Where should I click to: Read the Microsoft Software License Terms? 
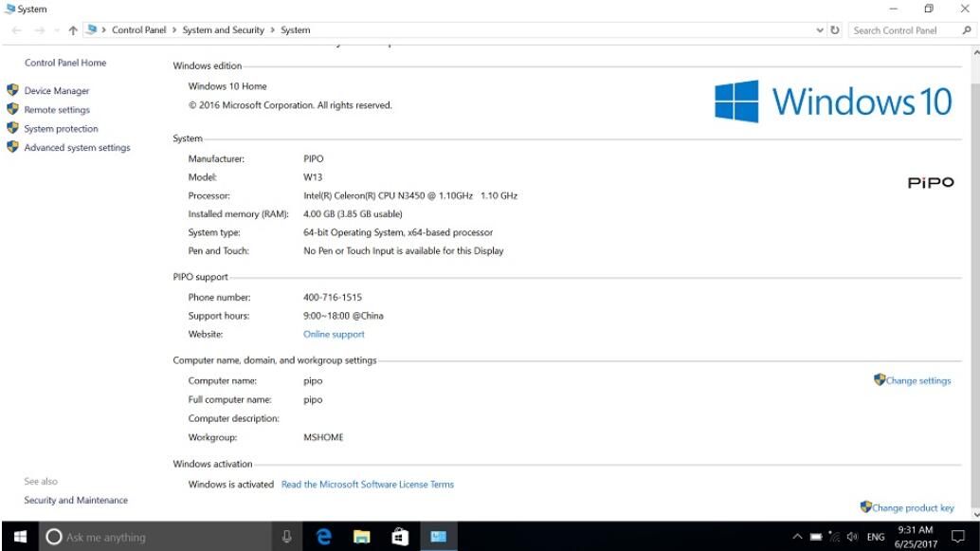pyautogui.click(x=368, y=484)
